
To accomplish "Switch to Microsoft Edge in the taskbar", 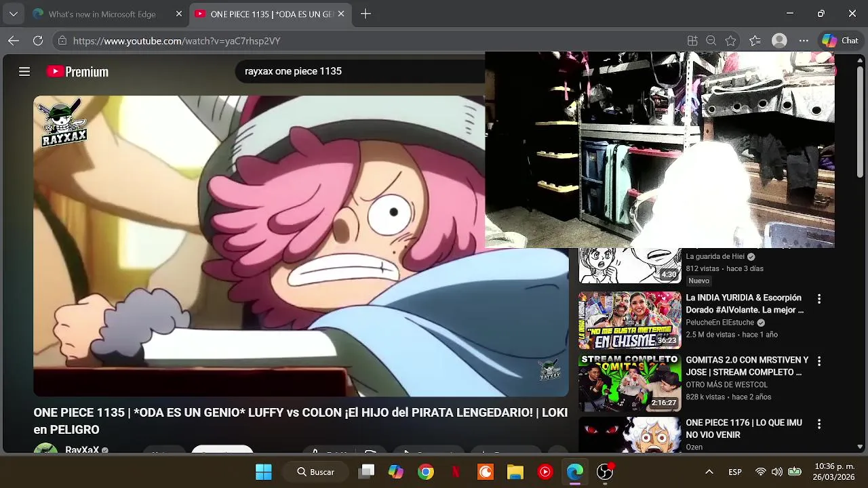I will pyautogui.click(x=575, y=472).
